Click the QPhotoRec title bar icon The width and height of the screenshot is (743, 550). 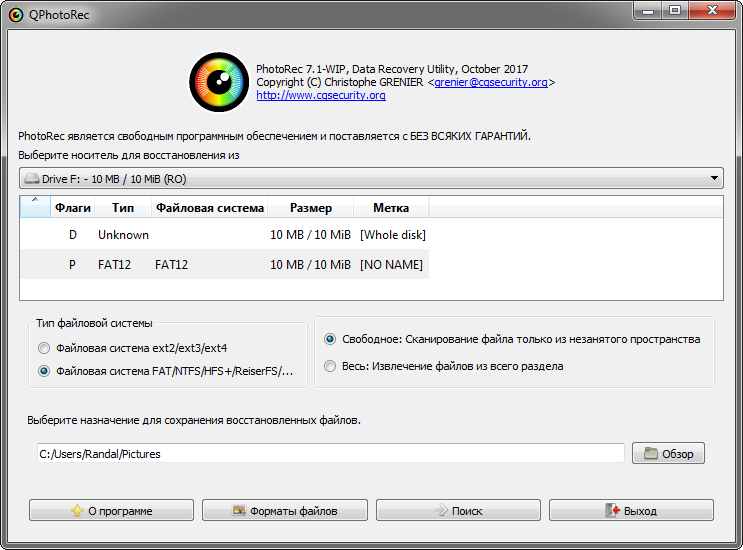click(x=16, y=15)
